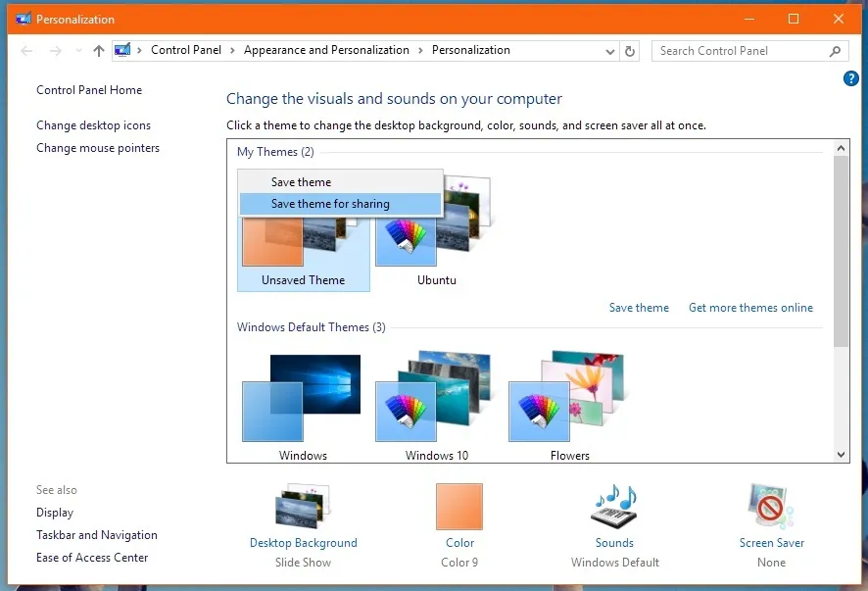868x591 pixels.
Task: Open Display under See also
Action: tap(55, 513)
